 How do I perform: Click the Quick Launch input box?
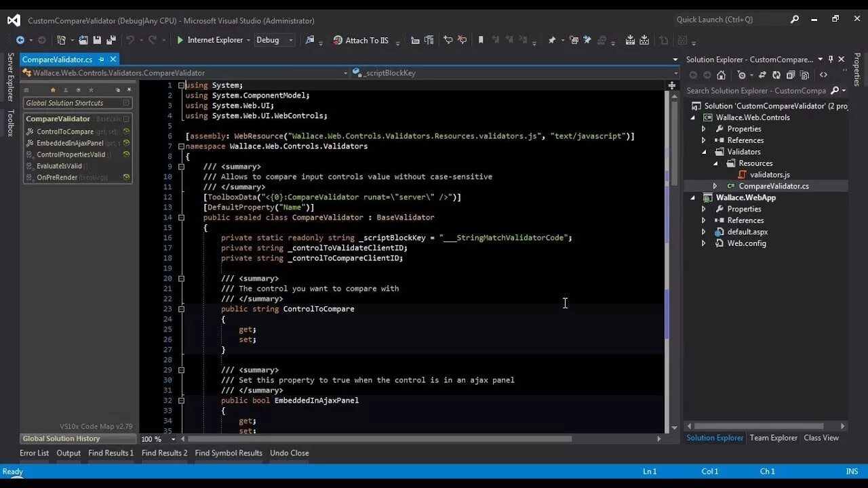click(732, 20)
